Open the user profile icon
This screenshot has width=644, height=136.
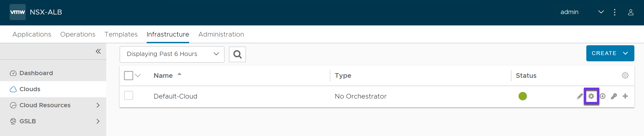point(631,12)
